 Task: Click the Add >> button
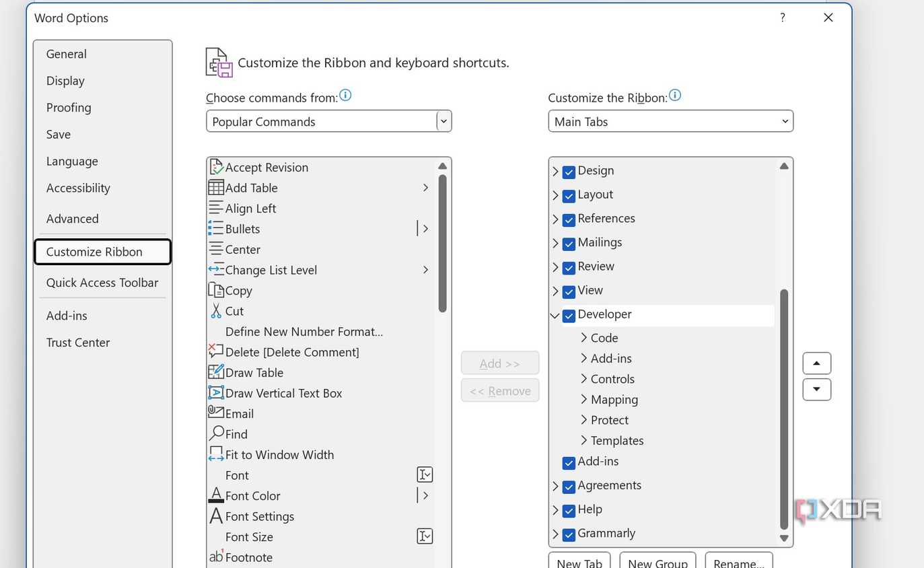pyautogui.click(x=500, y=363)
